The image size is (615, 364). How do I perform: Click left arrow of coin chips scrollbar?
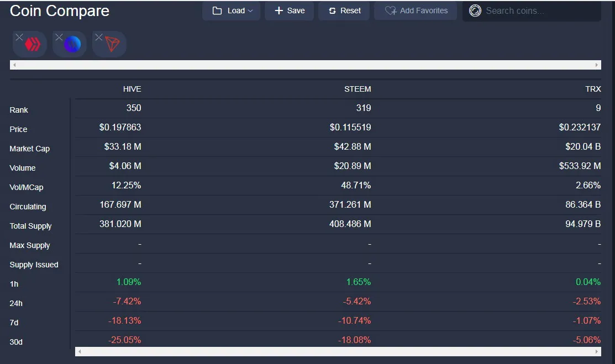(14, 65)
